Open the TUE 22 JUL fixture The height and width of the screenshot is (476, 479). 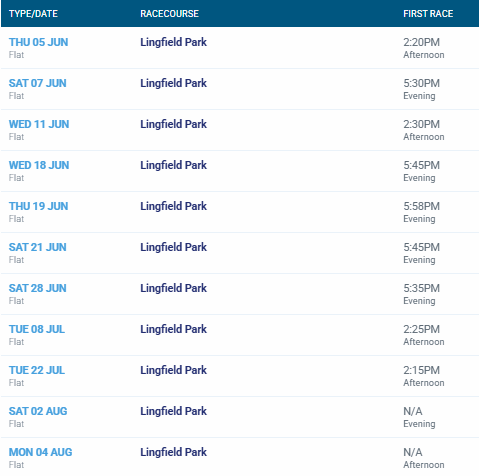click(37, 370)
